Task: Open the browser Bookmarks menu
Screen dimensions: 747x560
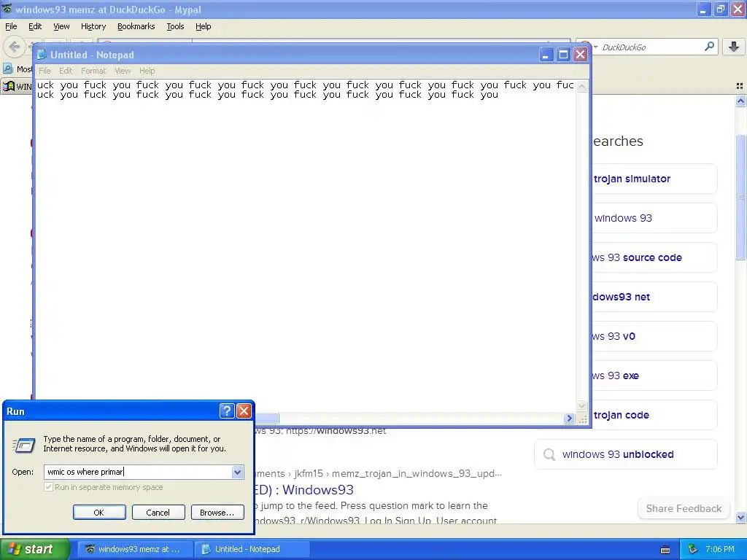Action: pos(136,26)
